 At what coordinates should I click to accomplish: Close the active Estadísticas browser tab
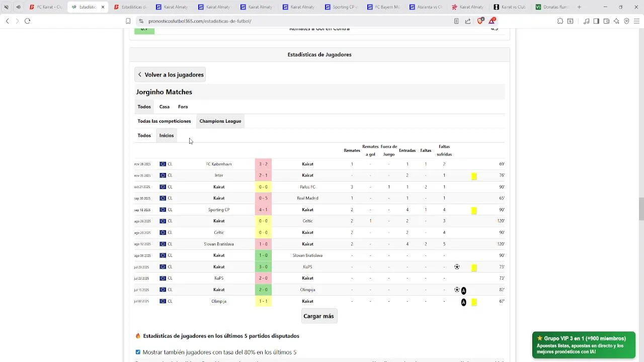click(103, 7)
